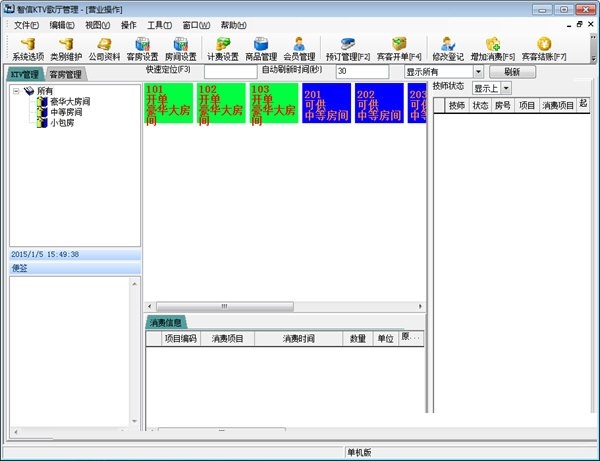Image resolution: width=600 pixels, height=461 pixels.
Task: Select 小包房 in the tree
Action: pos(62,123)
